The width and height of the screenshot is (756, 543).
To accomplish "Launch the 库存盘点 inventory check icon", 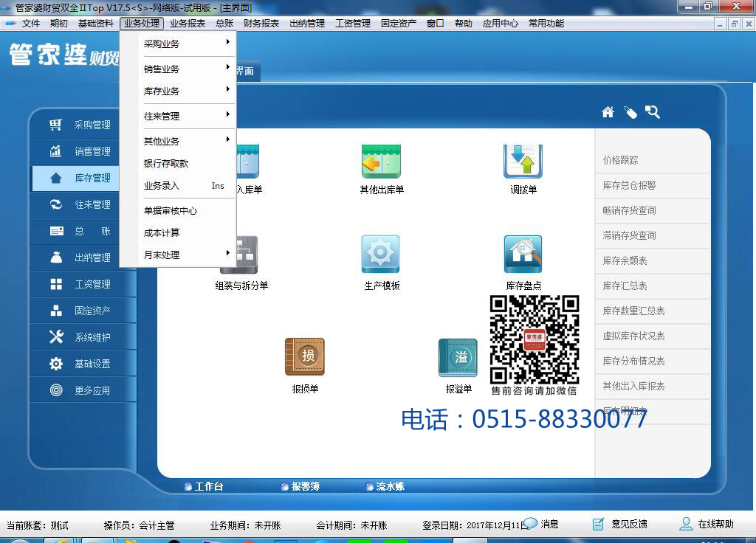I will point(523,255).
